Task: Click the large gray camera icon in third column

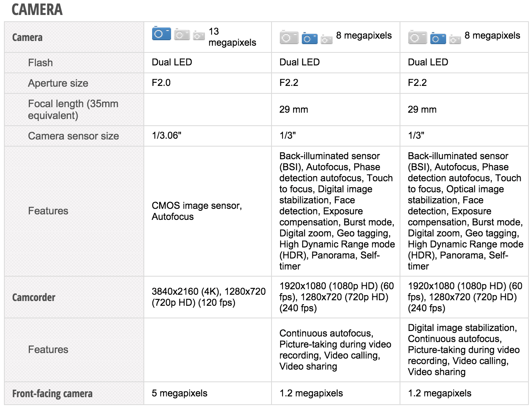Action: (418, 37)
